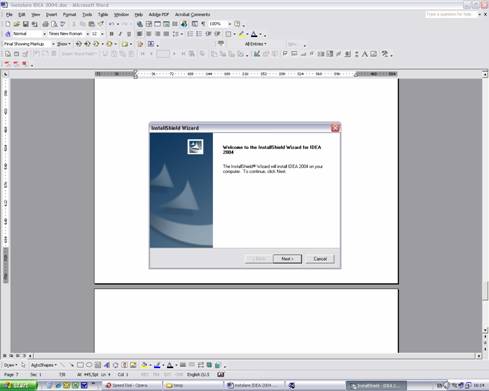Click the Open folder icon in the toolbar

[x=16, y=24]
